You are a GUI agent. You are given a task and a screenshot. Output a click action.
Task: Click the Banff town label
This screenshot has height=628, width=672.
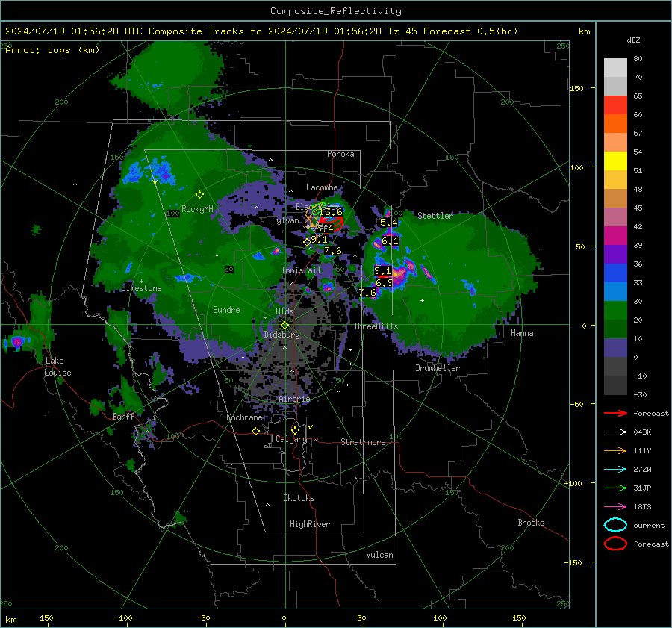point(123,416)
